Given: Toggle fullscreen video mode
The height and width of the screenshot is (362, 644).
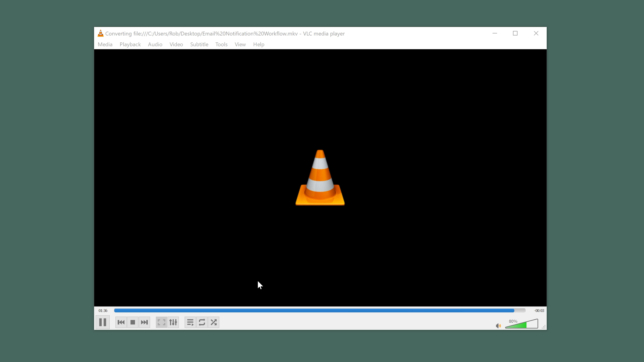Looking at the screenshot, I should click(x=162, y=322).
